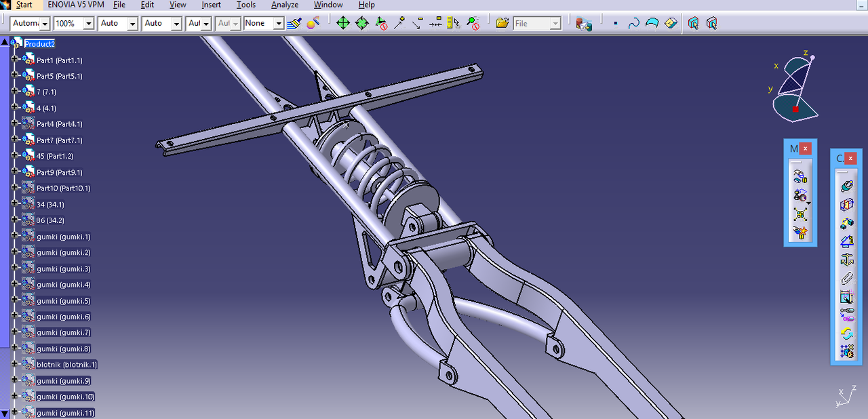Click the last cube icon in top toolbar
The height and width of the screenshot is (419, 868).
point(711,23)
